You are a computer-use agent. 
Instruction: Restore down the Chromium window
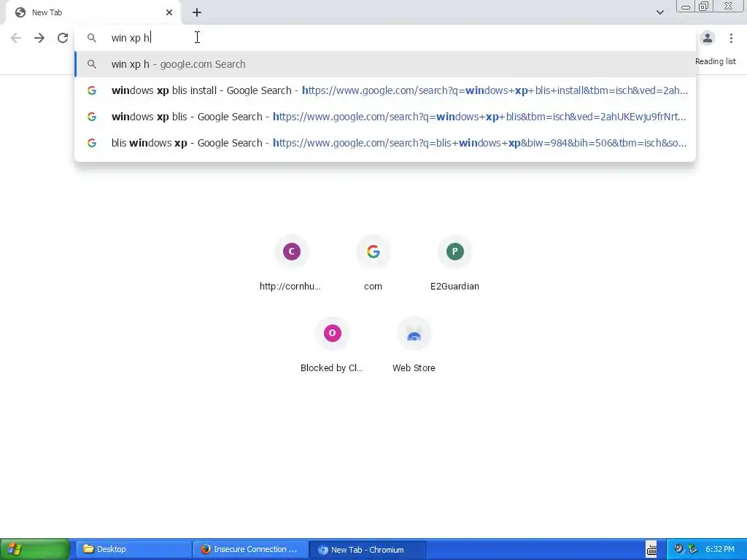[703, 6]
